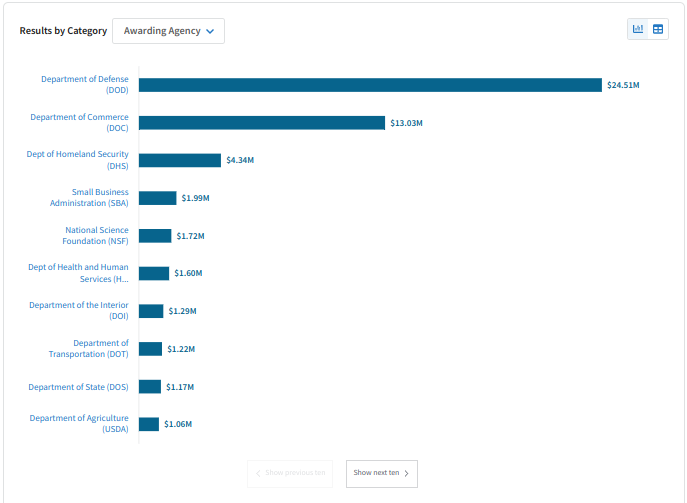The height and width of the screenshot is (503, 687).
Task: Click the $4.34M value label
Action: coord(240,160)
